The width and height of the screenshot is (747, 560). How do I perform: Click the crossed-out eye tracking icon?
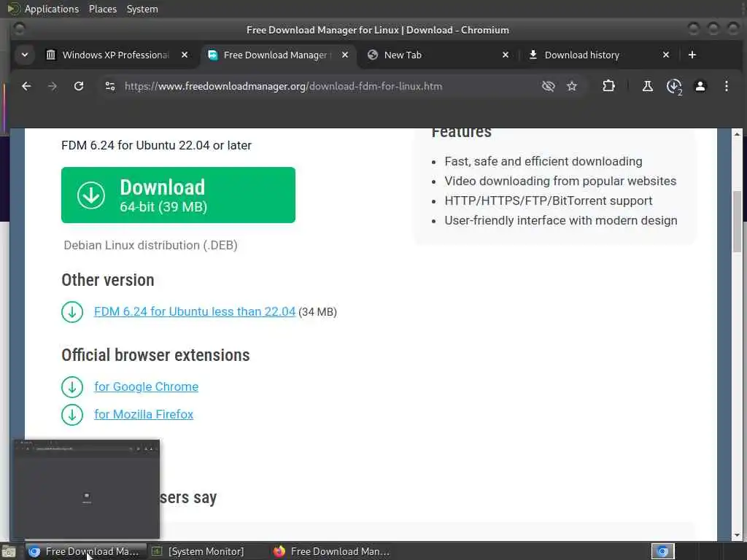pos(549,86)
